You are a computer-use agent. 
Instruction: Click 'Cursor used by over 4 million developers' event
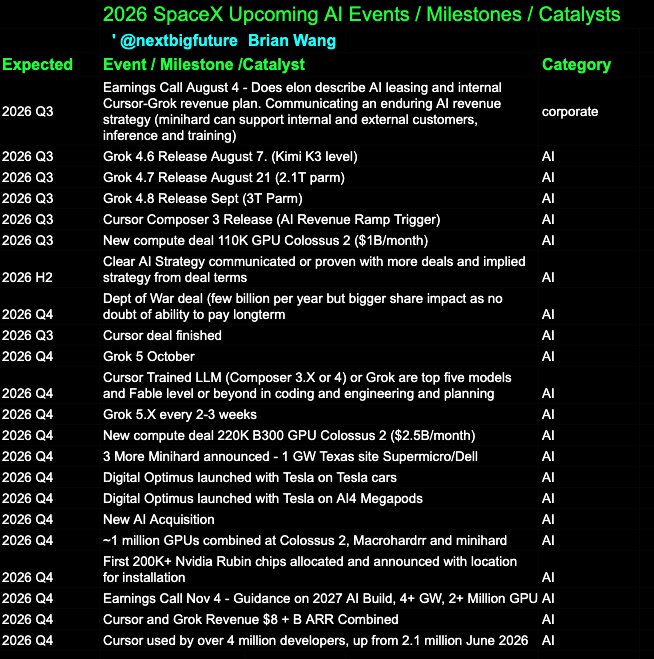315,641
